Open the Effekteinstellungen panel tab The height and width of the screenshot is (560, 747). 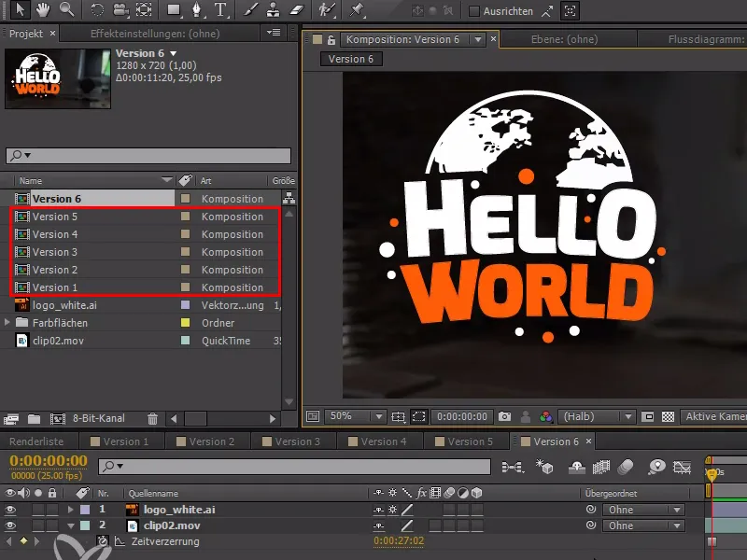[155, 34]
